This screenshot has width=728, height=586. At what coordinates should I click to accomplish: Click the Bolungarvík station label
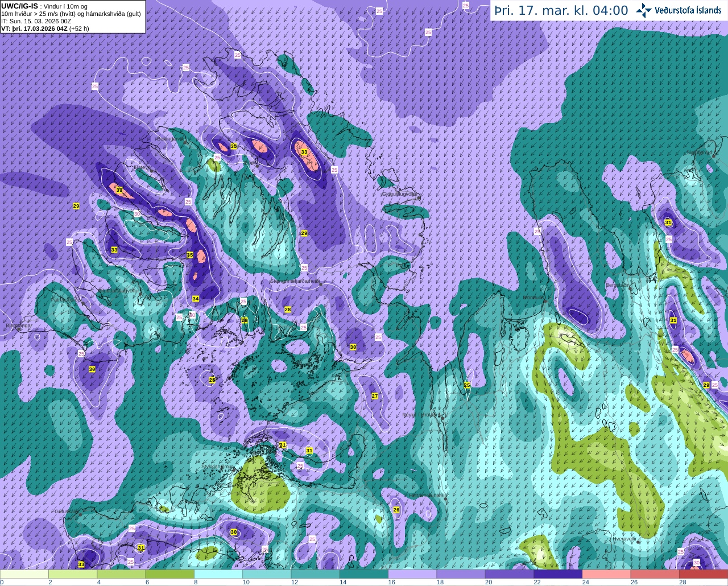click(x=169, y=138)
